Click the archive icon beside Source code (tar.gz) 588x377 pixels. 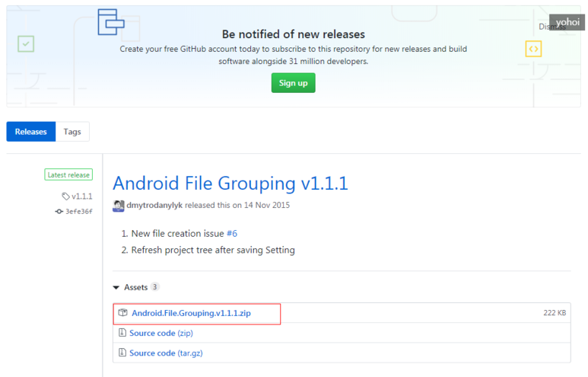click(x=122, y=352)
